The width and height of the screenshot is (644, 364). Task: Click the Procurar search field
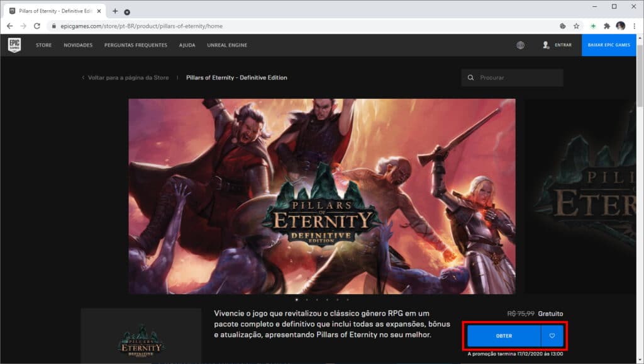coord(512,77)
